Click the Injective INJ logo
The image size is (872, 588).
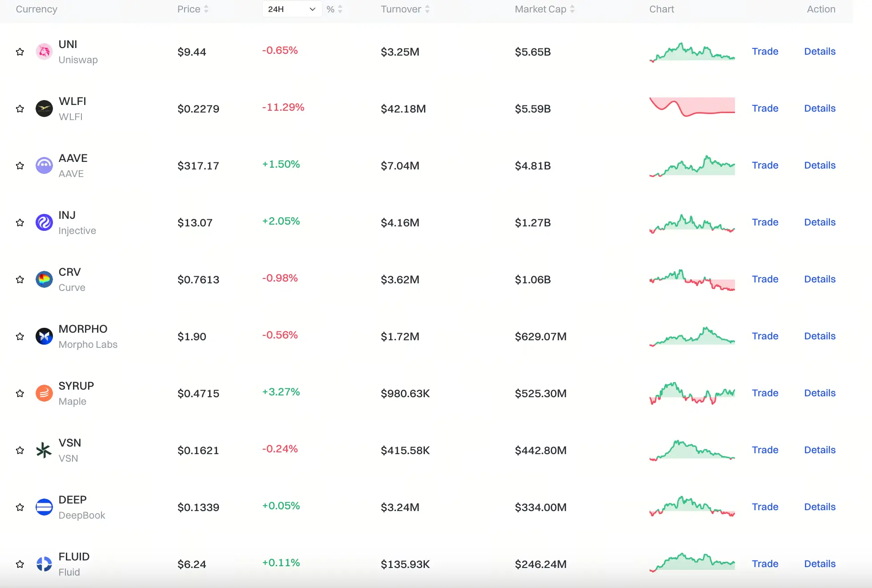click(44, 222)
